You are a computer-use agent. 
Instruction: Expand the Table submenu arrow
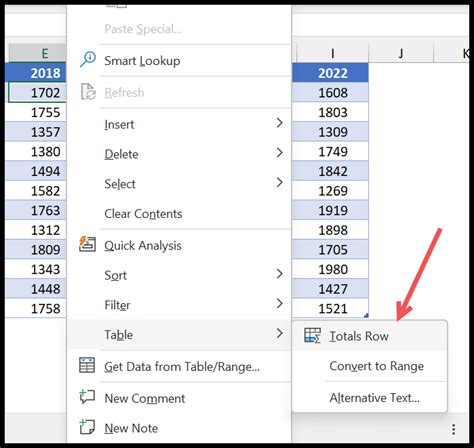point(280,333)
